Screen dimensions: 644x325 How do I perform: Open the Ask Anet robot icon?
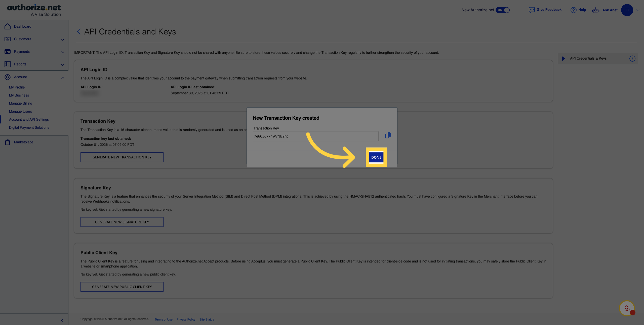pos(595,10)
